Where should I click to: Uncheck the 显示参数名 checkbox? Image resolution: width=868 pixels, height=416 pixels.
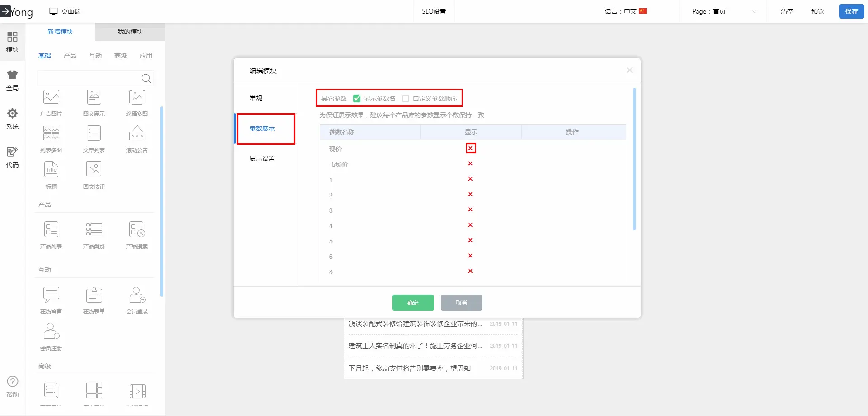(357, 98)
